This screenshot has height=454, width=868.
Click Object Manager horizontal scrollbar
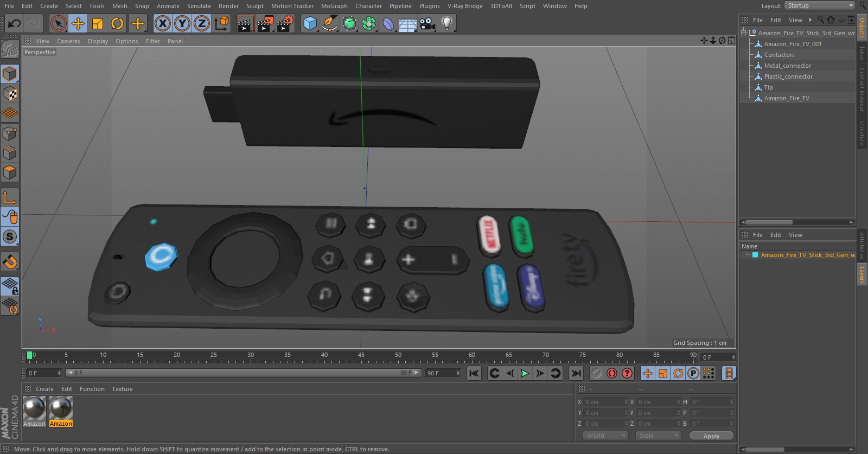click(x=769, y=222)
